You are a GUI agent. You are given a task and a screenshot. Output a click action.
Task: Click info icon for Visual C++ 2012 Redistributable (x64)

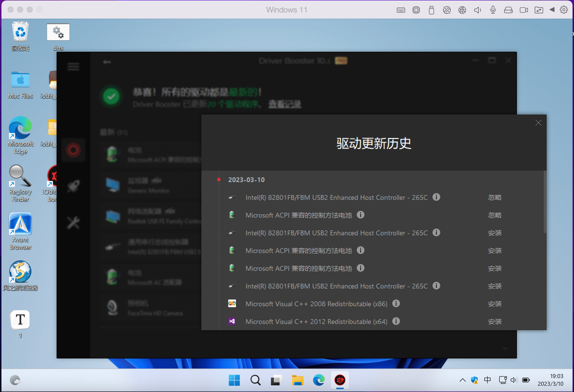396,321
